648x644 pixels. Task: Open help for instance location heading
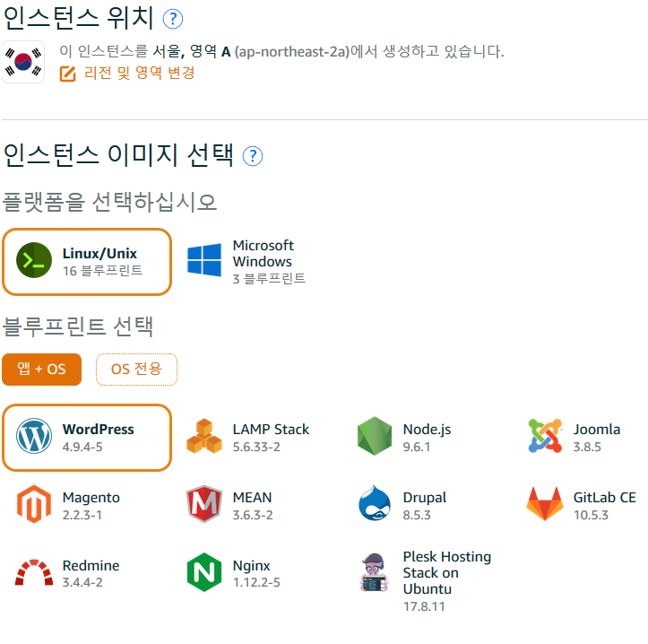pyautogui.click(x=173, y=19)
